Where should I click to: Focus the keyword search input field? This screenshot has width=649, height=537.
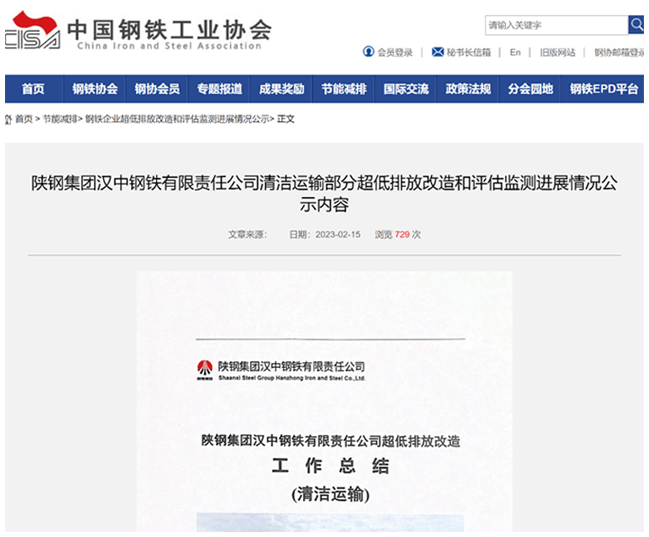557,25
